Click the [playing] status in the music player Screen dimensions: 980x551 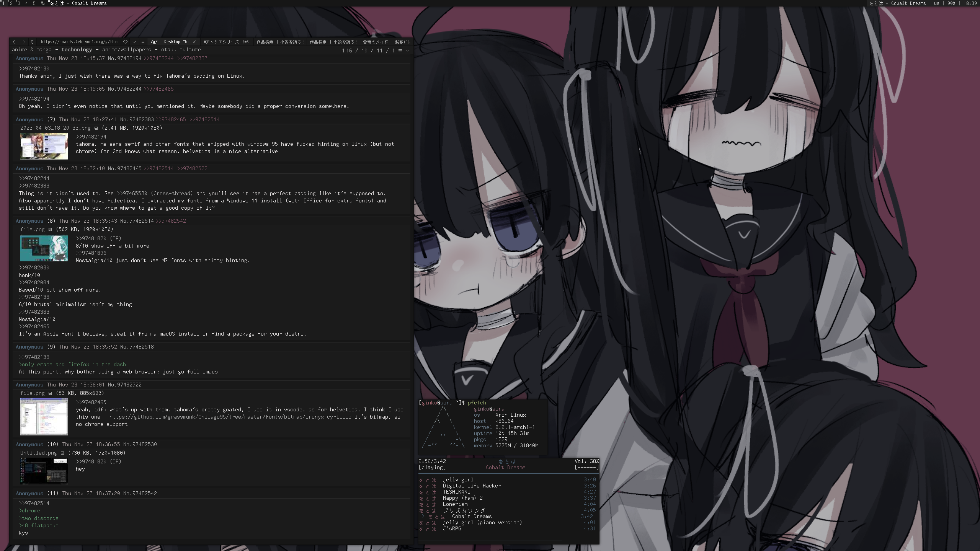click(x=432, y=468)
